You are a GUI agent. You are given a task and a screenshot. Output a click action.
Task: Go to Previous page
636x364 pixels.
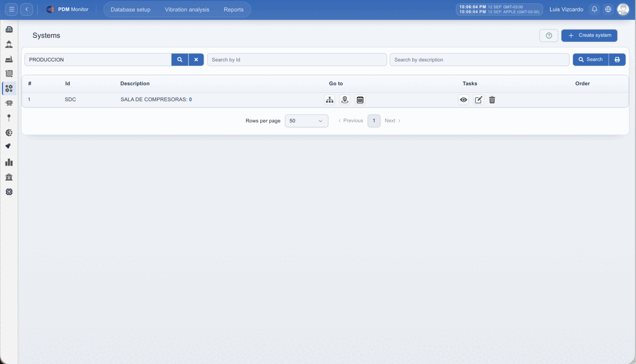[351, 121]
